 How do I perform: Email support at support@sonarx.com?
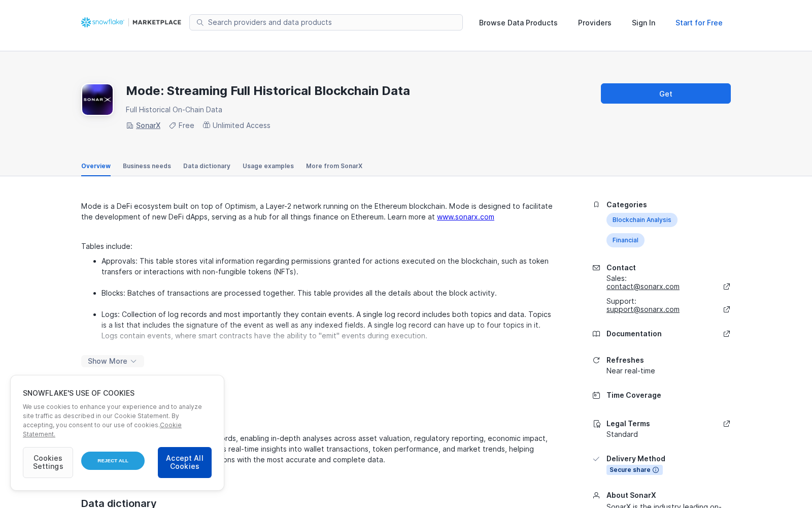pyautogui.click(x=642, y=309)
